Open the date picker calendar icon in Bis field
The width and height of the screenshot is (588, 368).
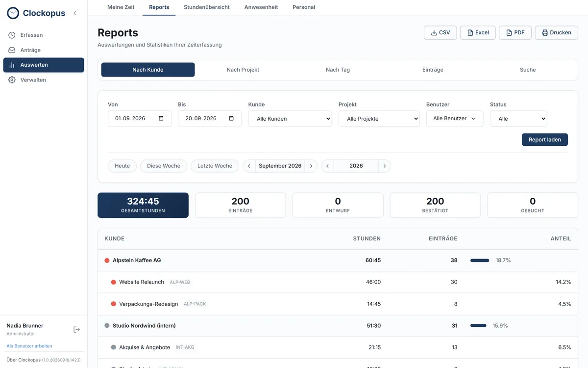pyautogui.click(x=231, y=118)
